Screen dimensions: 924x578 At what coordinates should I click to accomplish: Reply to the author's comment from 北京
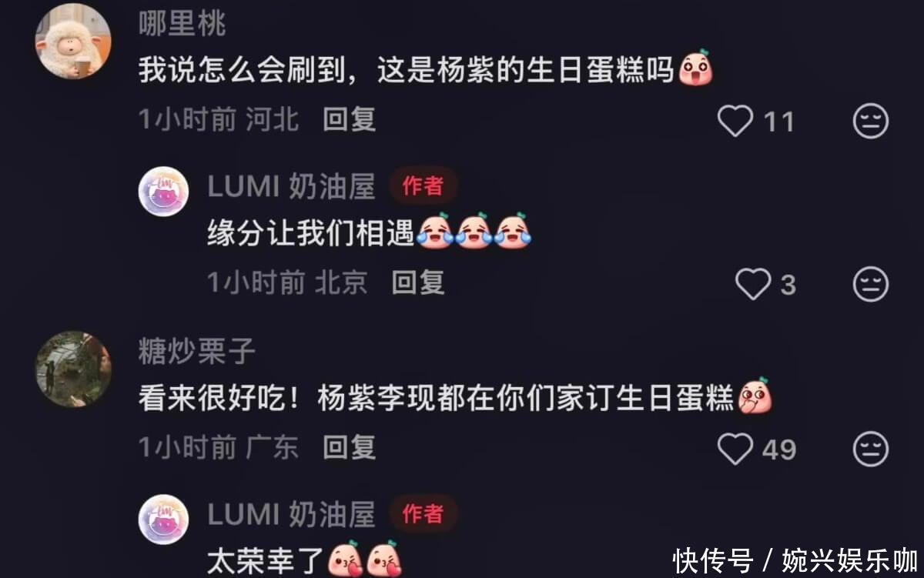[417, 283]
